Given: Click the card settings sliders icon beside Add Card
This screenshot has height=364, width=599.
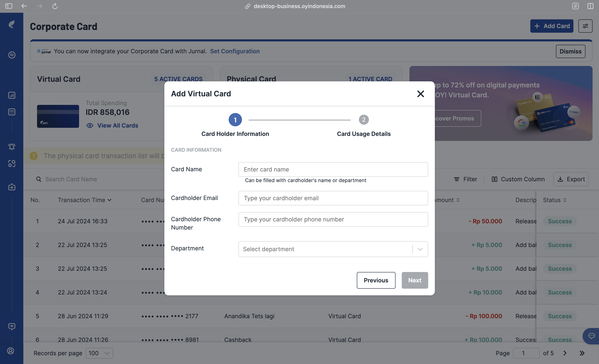Looking at the screenshot, I should click(x=585, y=26).
